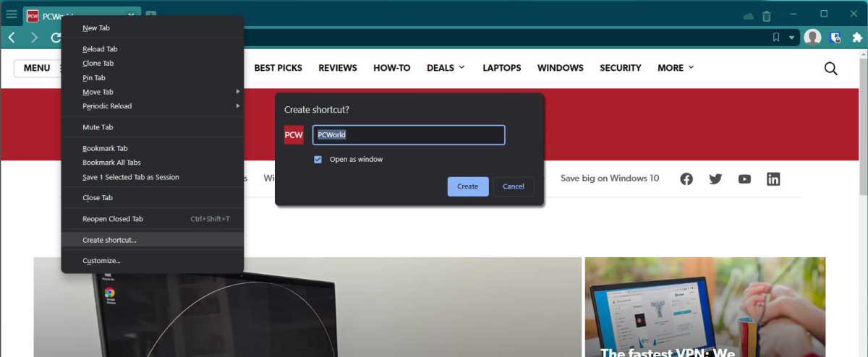Choose Reload Tab from the context menu
868x357 pixels.
[x=153, y=49]
